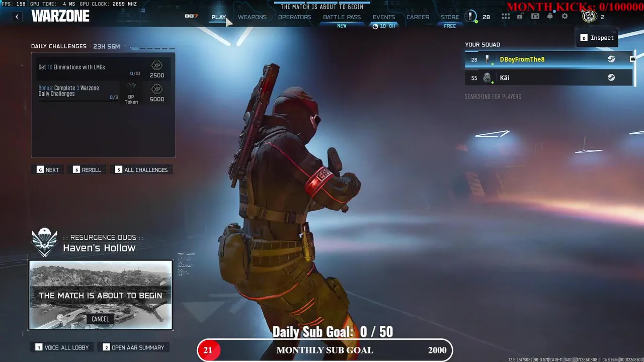
Task: Click the BP Token reward icon
Action: pos(131,87)
